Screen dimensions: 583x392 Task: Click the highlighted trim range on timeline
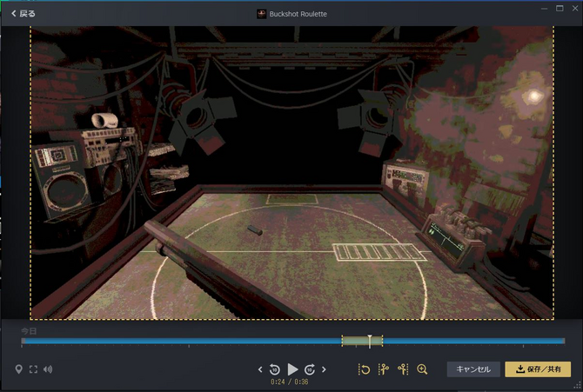(354, 342)
